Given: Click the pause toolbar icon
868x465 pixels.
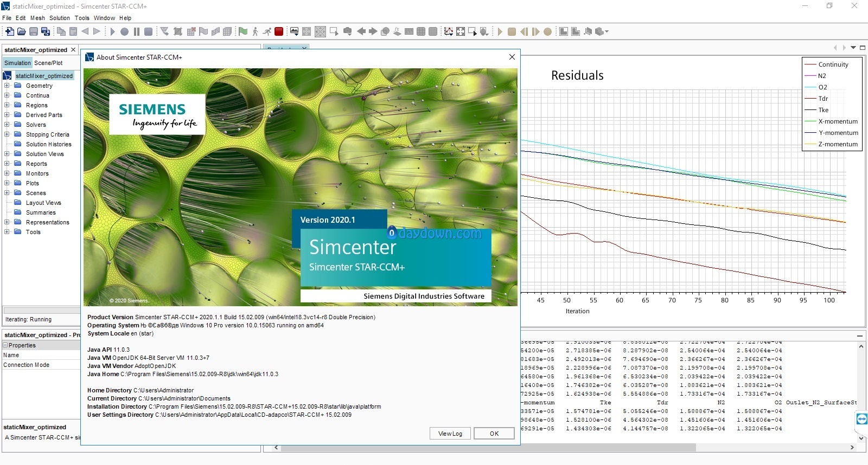Looking at the screenshot, I should (137, 31).
